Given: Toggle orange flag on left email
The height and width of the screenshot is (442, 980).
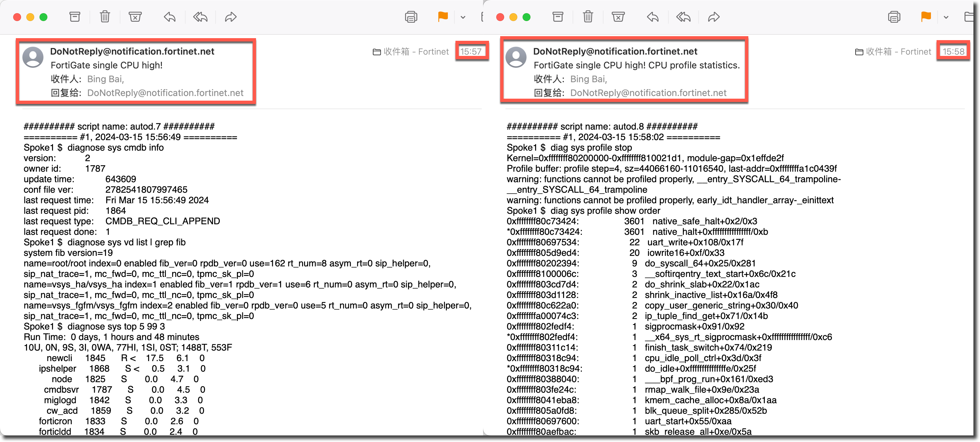Looking at the screenshot, I should click(x=442, y=17).
